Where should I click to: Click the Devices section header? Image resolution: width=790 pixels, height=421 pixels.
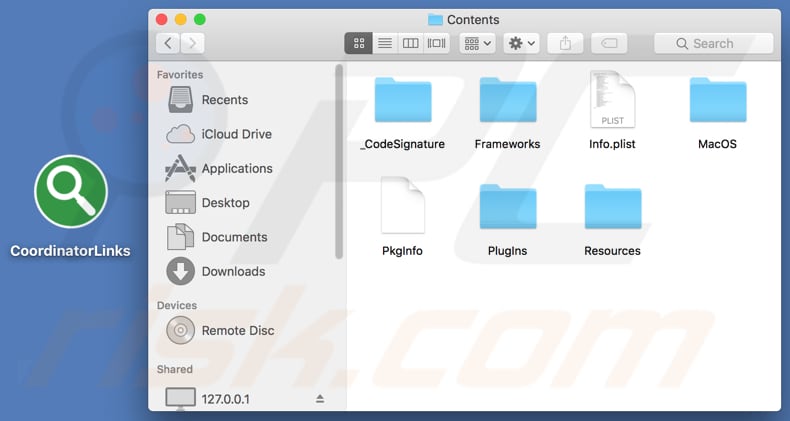click(177, 305)
